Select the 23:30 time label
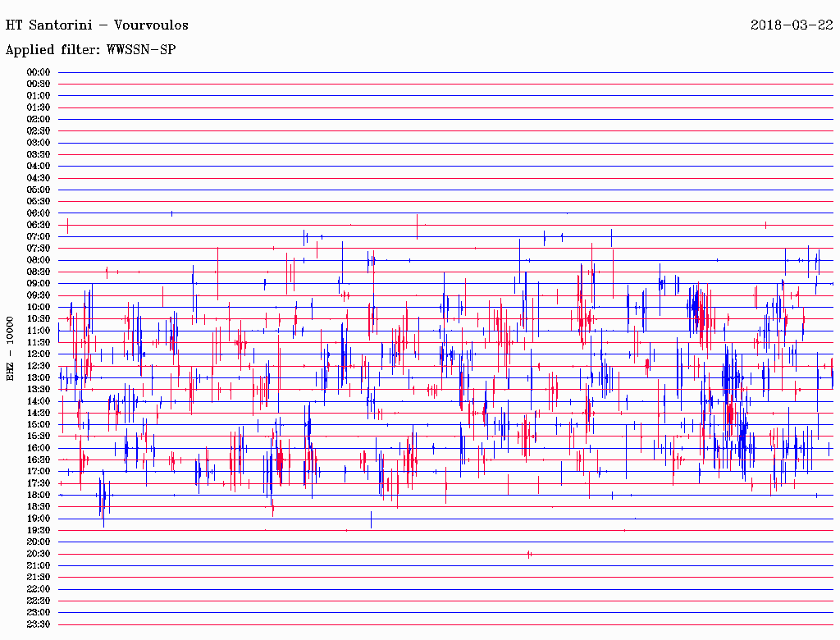 (x=39, y=624)
